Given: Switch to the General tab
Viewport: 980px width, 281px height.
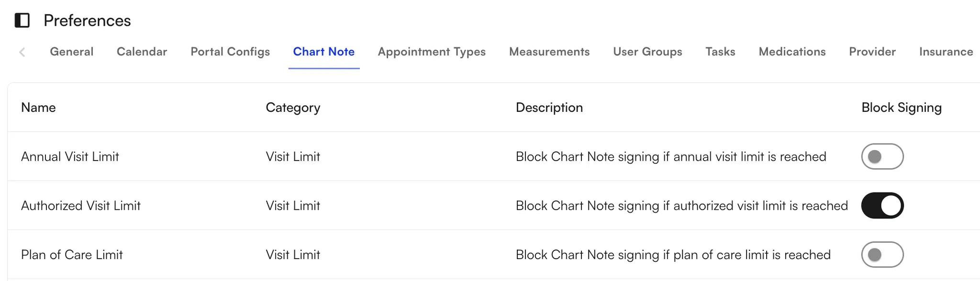Looking at the screenshot, I should click(71, 52).
